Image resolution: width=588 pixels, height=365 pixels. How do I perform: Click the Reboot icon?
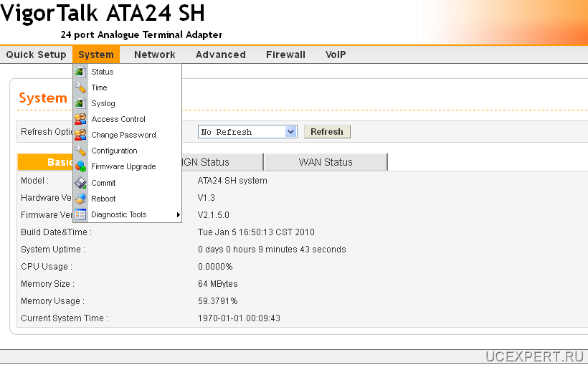[x=80, y=199]
